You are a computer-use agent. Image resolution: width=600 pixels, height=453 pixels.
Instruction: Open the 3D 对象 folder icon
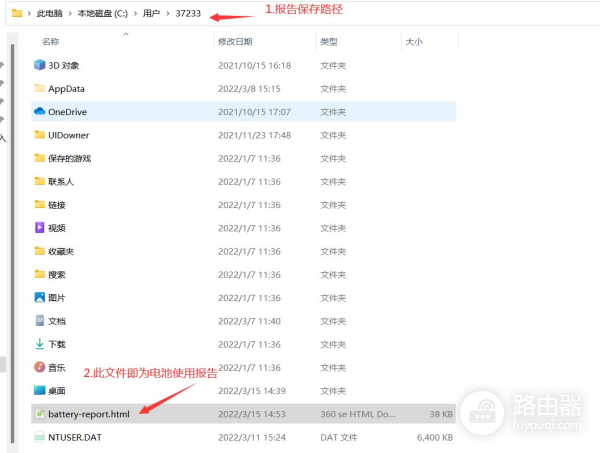point(39,65)
